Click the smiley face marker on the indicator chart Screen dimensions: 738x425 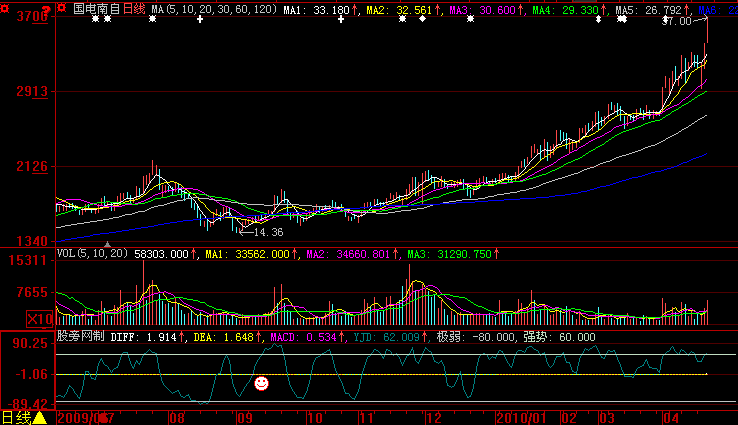[x=261, y=383]
